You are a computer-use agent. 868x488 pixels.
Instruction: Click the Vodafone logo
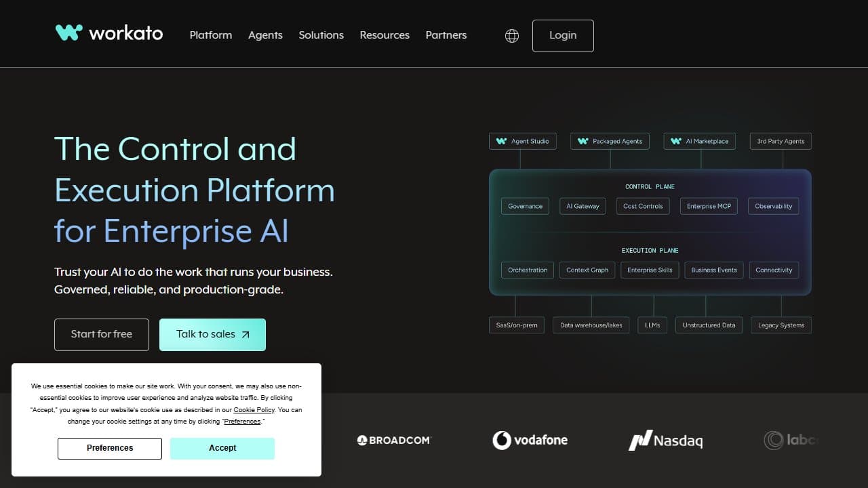530,441
